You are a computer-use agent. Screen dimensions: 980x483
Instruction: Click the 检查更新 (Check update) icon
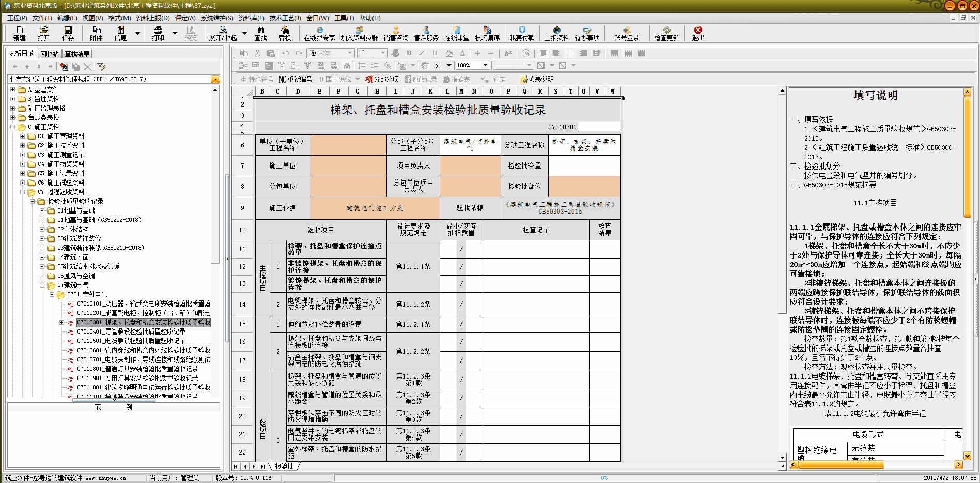pyautogui.click(x=666, y=33)
